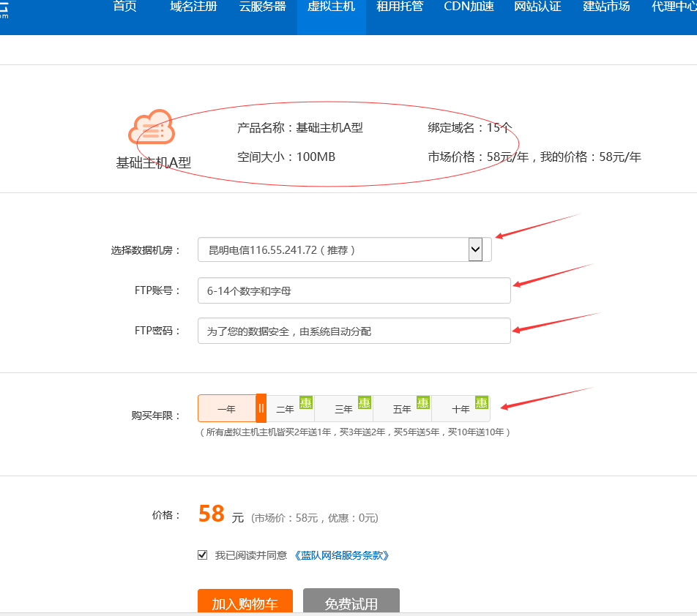Click the dropdown arrow on the data center selector
The width and height of the screenshot is (697, 616).
[x=477, y=249]
